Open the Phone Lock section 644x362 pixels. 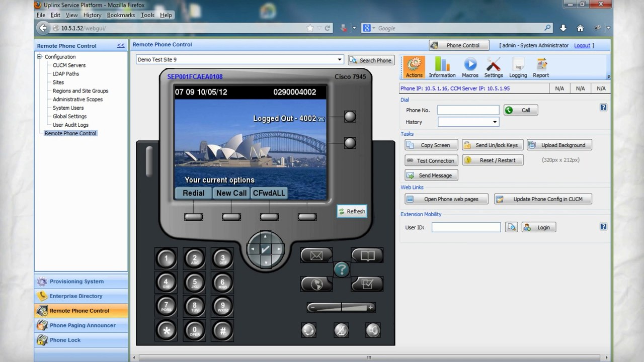click(81, 340)
